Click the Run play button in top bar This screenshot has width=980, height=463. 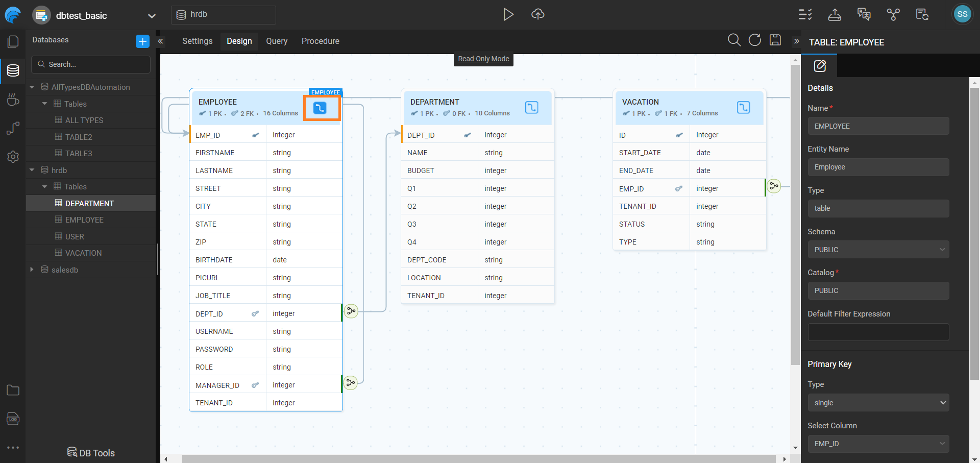(x=508, y=14)
